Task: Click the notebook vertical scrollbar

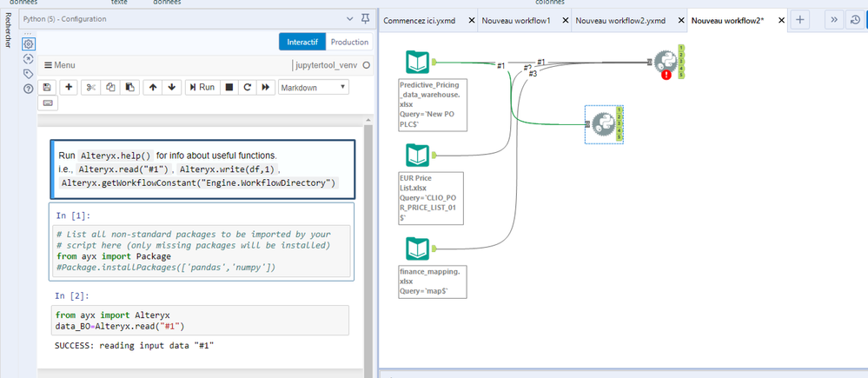Action: pos(367,249)
